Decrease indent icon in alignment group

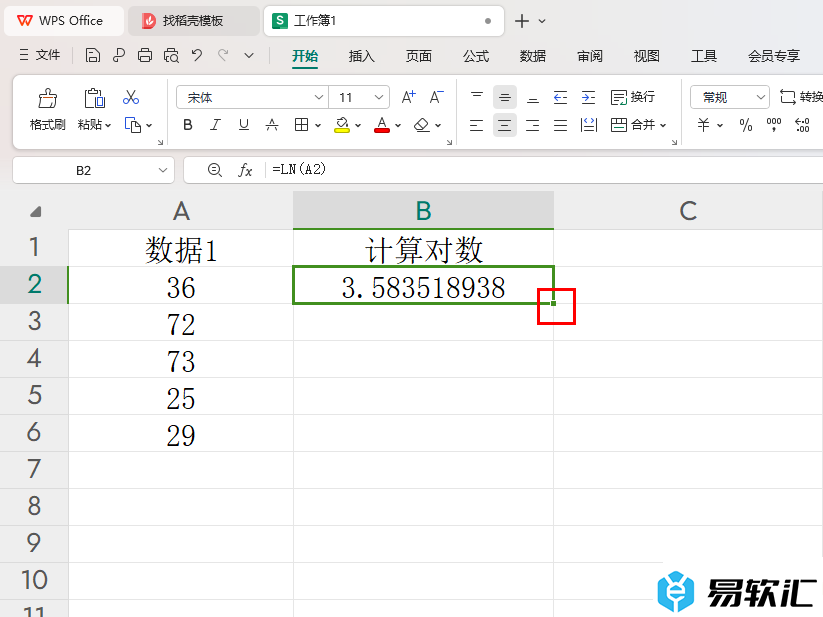click(561, 97)
